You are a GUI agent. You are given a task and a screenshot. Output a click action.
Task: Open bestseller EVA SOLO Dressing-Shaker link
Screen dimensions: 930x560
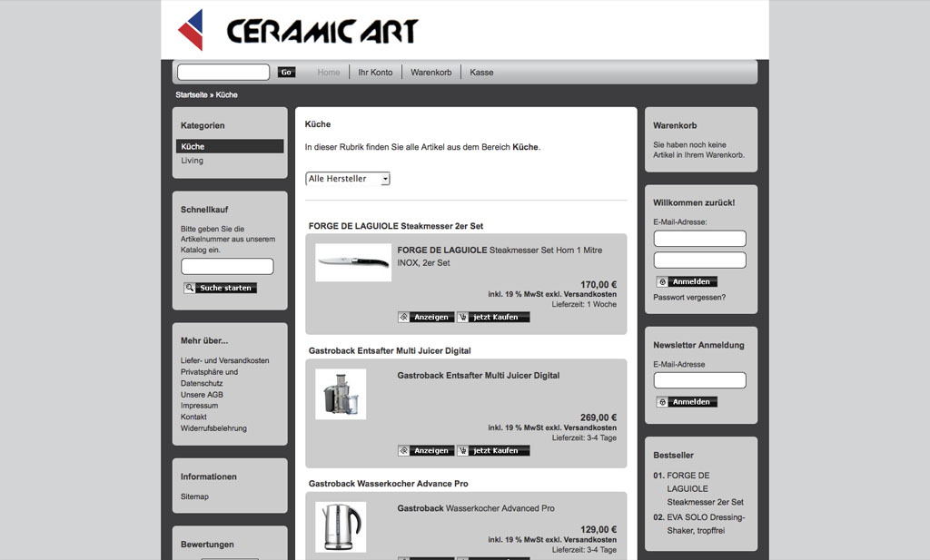[x=706, y=524]
